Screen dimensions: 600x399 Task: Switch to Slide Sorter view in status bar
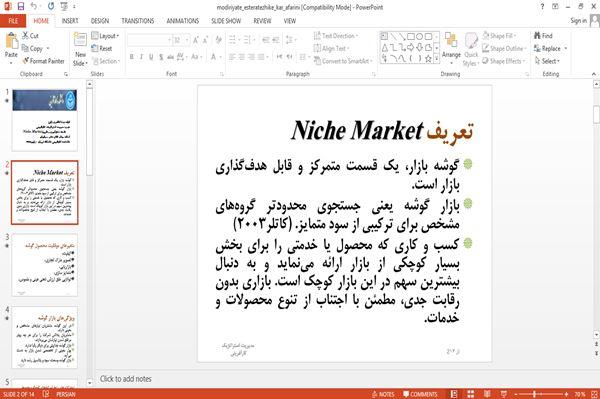click(471, 394)
